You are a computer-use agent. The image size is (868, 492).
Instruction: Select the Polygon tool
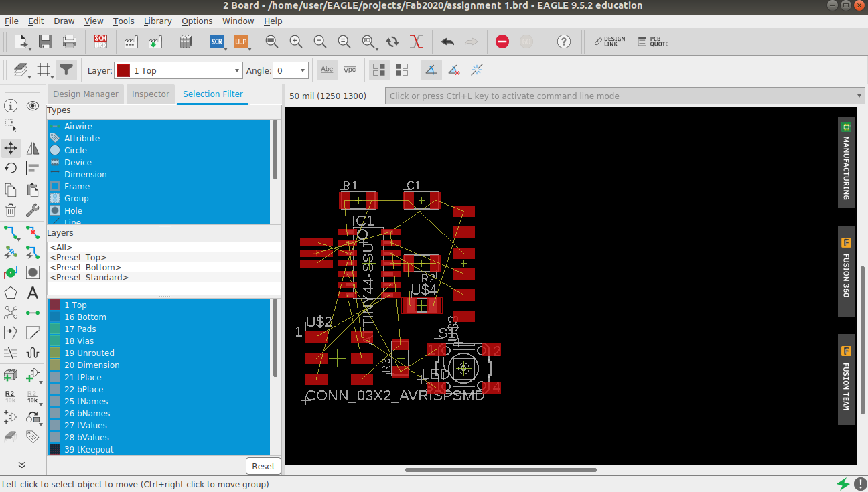coord(11,293)
